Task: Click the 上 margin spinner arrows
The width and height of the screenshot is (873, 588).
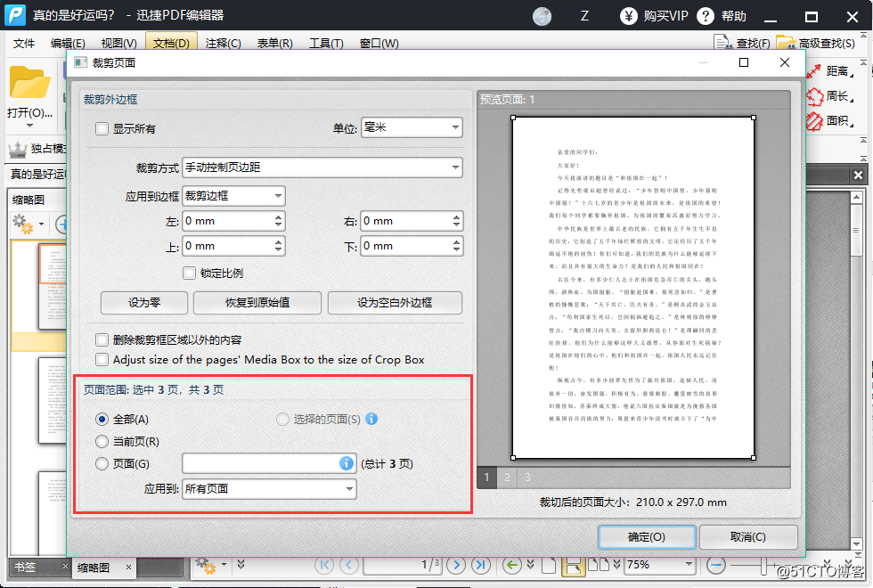Action: [x=278, y=246]
